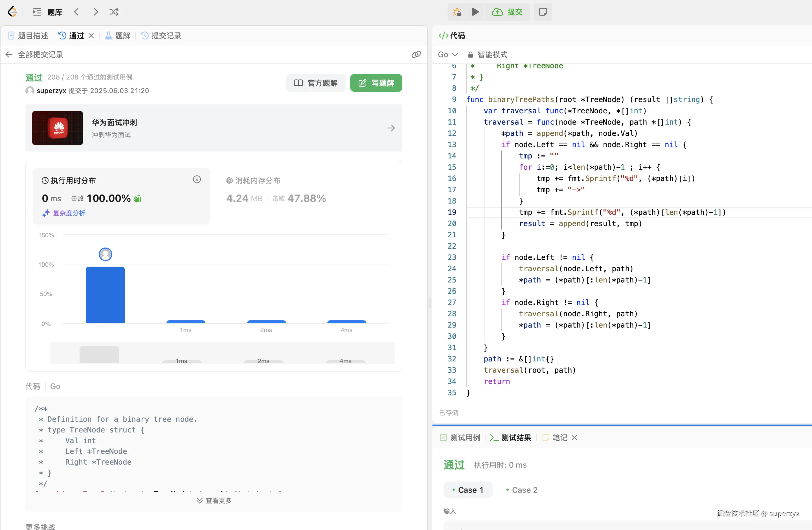Open superzyx user profile avatar

pyautogui.click(x=30, y=91)
